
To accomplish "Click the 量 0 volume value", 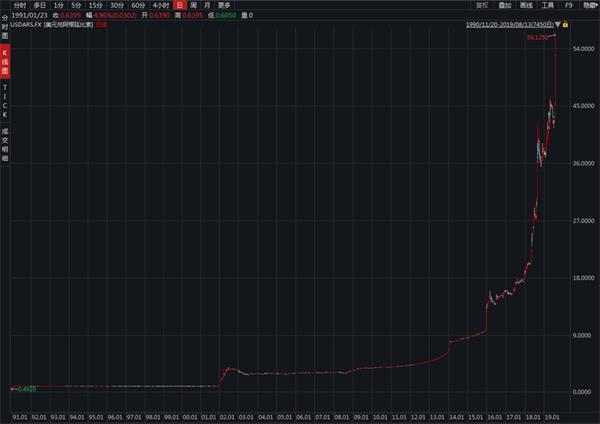I will (251, 15).
